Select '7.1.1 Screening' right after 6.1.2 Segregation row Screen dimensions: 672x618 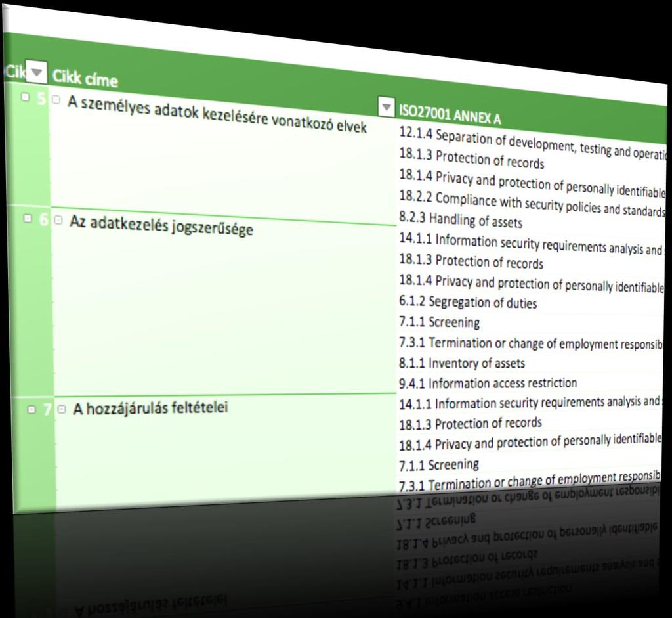coord(439,322)
